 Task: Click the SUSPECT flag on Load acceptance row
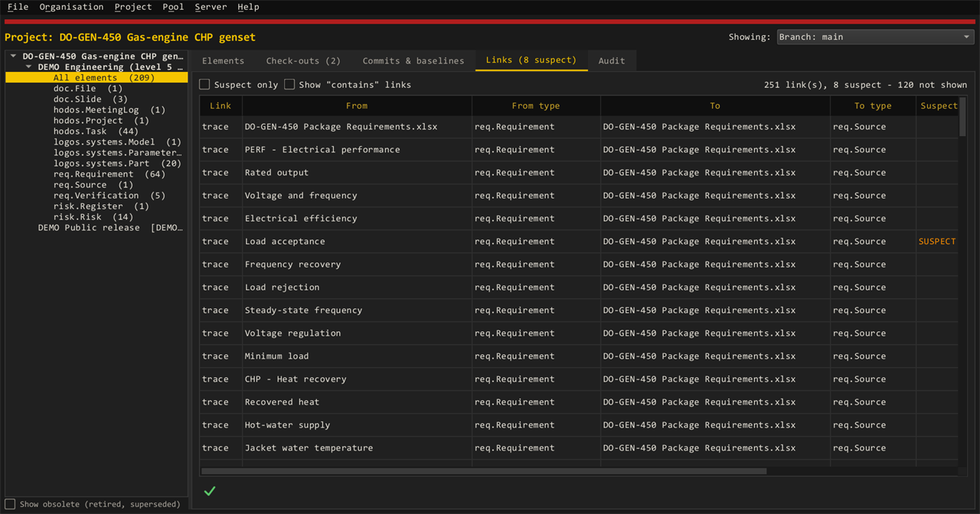937,241
